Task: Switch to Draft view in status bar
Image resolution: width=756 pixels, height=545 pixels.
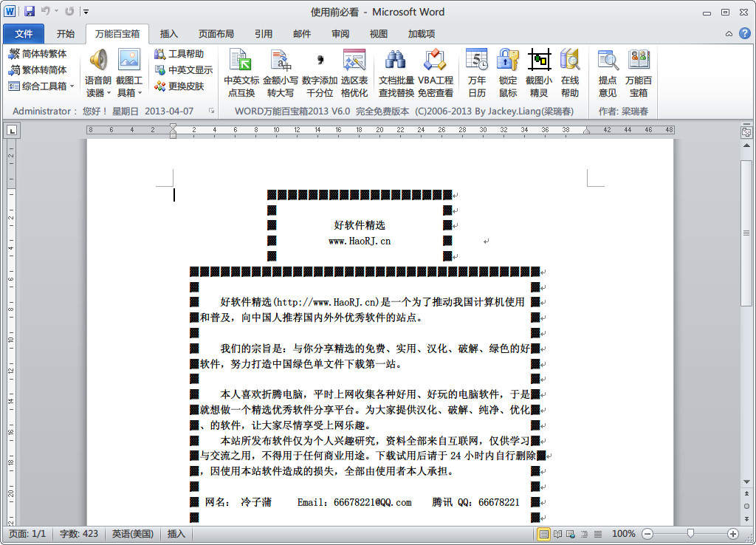Action: (x=598, y=534)
